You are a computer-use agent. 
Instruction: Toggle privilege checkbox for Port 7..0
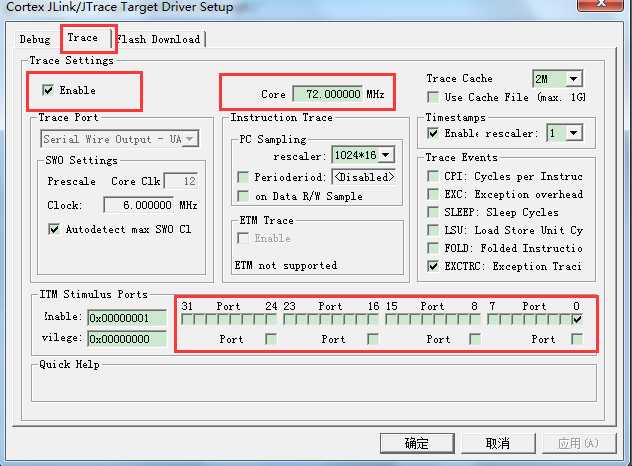coord(577,339)
